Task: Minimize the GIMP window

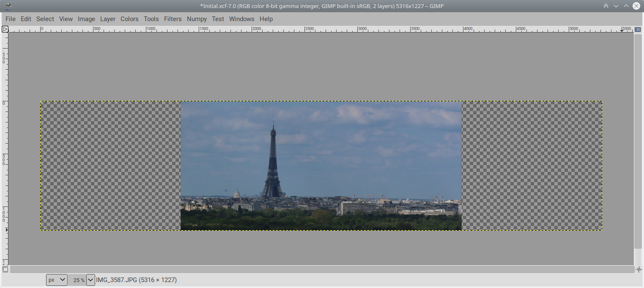Action: 616,6
